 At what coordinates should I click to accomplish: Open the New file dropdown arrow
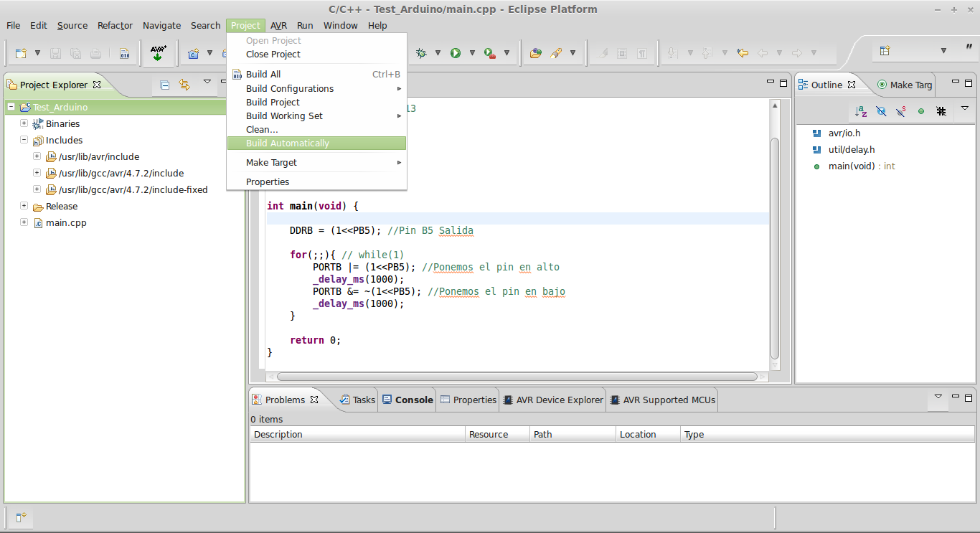[37, 53]
